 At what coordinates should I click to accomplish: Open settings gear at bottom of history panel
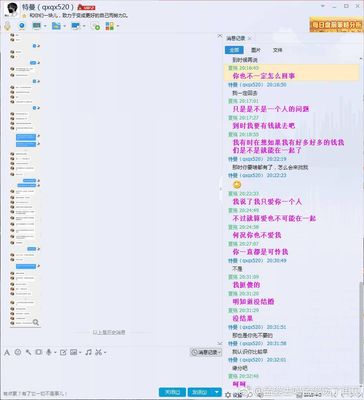coord(228,395)
